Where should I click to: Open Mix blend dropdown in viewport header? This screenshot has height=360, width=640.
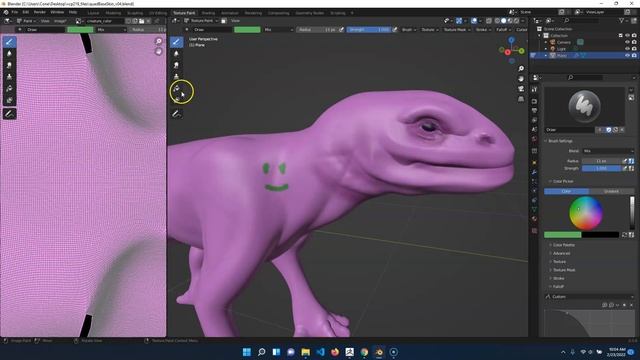coord(279,30)
